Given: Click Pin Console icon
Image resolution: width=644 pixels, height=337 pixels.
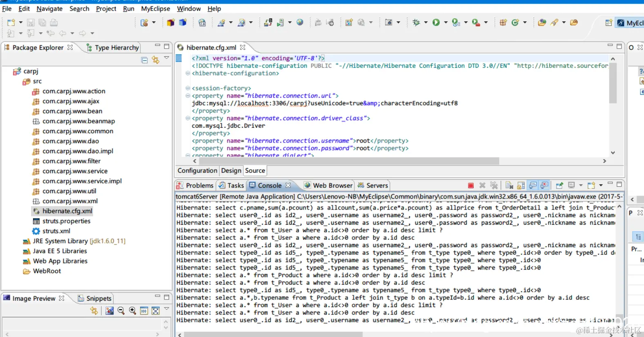Looking at the screenshot, I should coord(559,185).
